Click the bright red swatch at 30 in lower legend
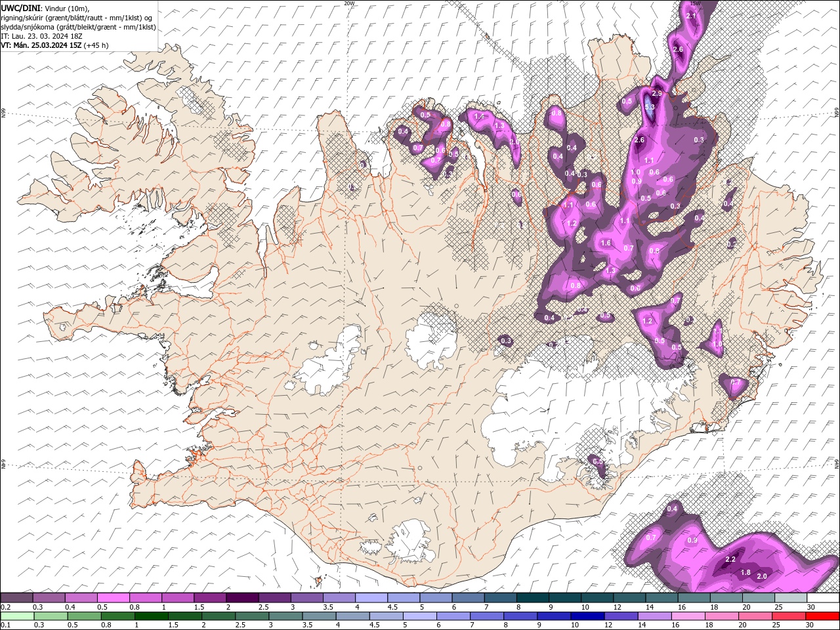This screenshot has height=630, width=840. (x=823, y=616)
